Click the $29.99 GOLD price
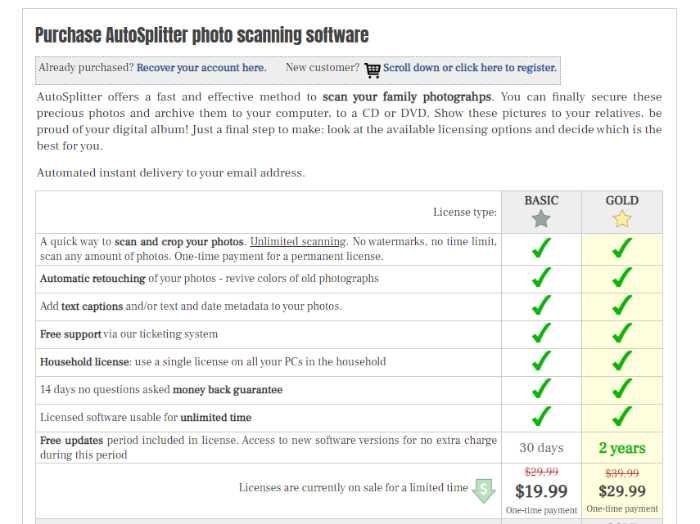This screenshot has width=700, height=524. click(x=622, y=491)
